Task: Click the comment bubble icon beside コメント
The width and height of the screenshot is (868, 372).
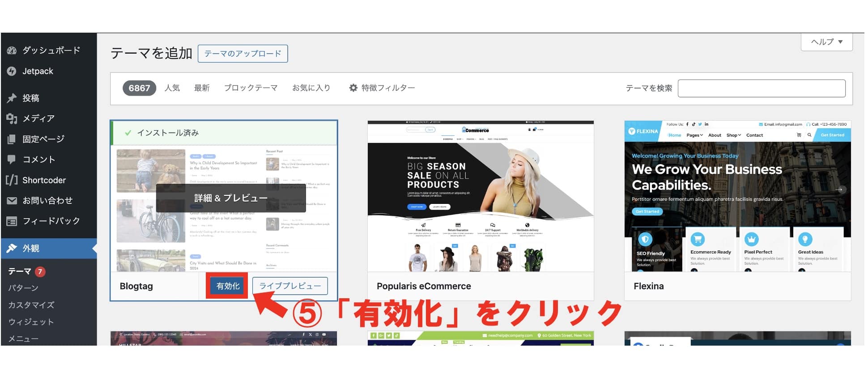Action: (x=12, y=160)
